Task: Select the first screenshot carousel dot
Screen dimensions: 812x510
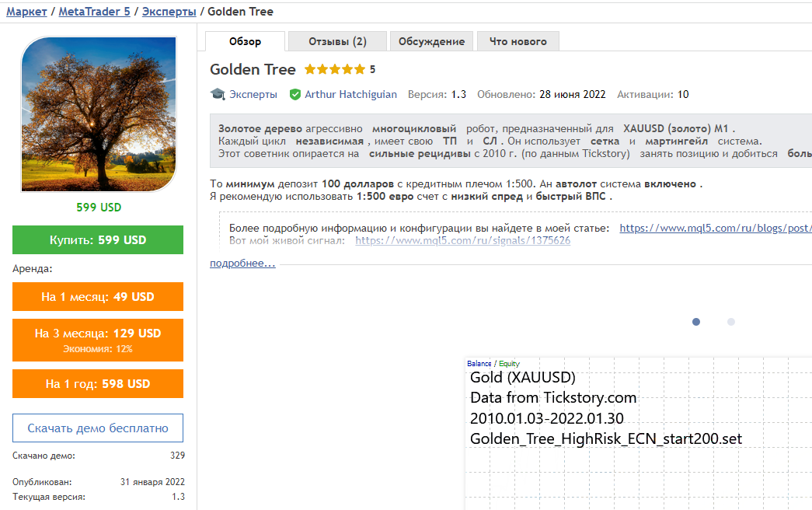Action: tap(696, 322)
